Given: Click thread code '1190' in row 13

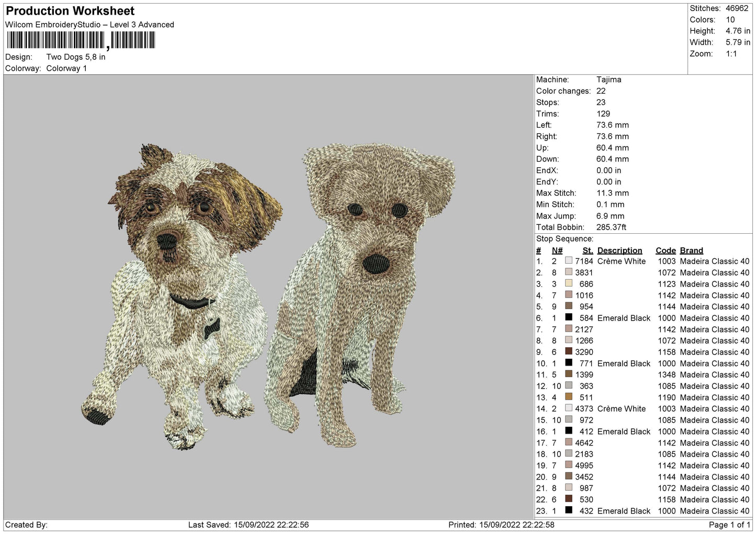Looking at the screenshot, I should (667, 397).
